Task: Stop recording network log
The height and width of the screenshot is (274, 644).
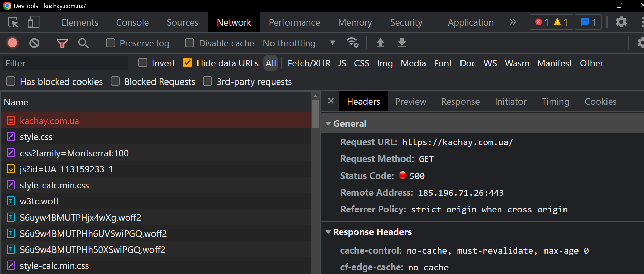Action: coord(13,43)
